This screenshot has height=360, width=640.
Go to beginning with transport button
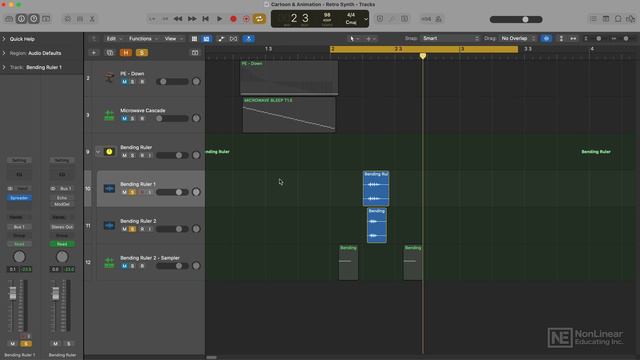click(x=205, y=19)
